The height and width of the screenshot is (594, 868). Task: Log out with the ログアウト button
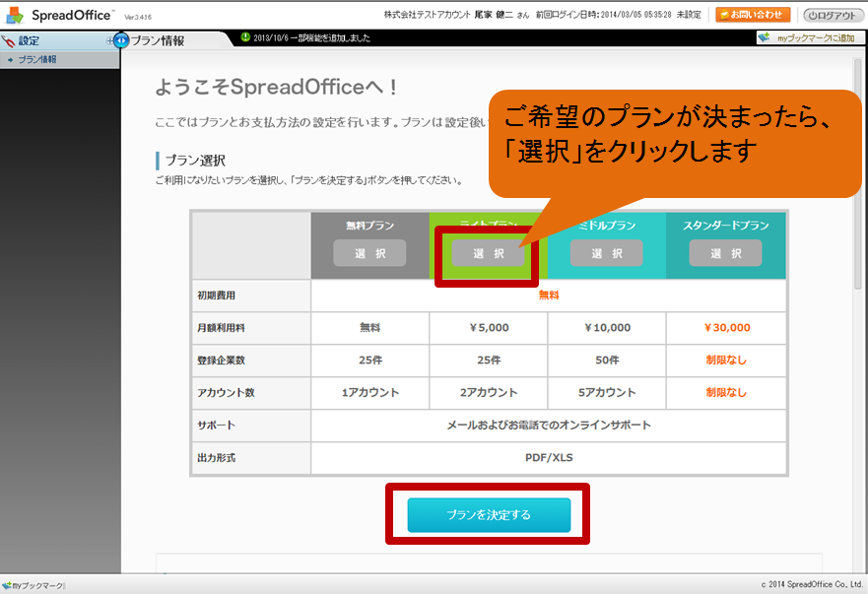(833, 16)
